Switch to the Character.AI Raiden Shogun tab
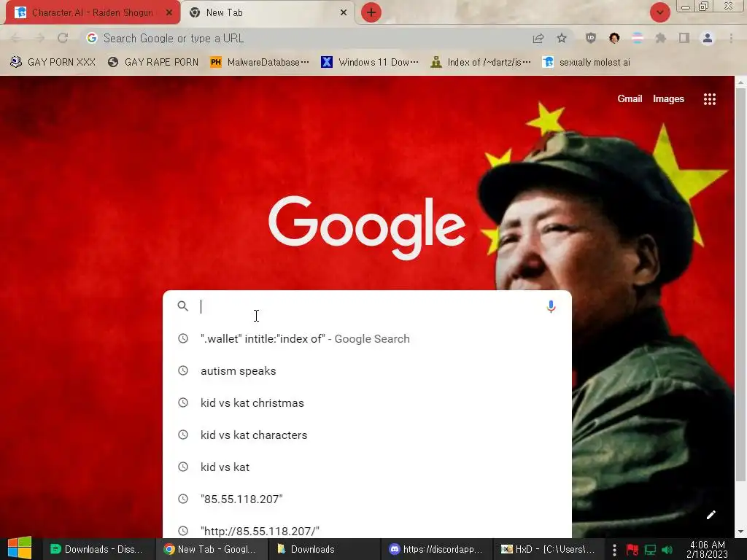Screen dimensions: 747x560 [93, 12]
